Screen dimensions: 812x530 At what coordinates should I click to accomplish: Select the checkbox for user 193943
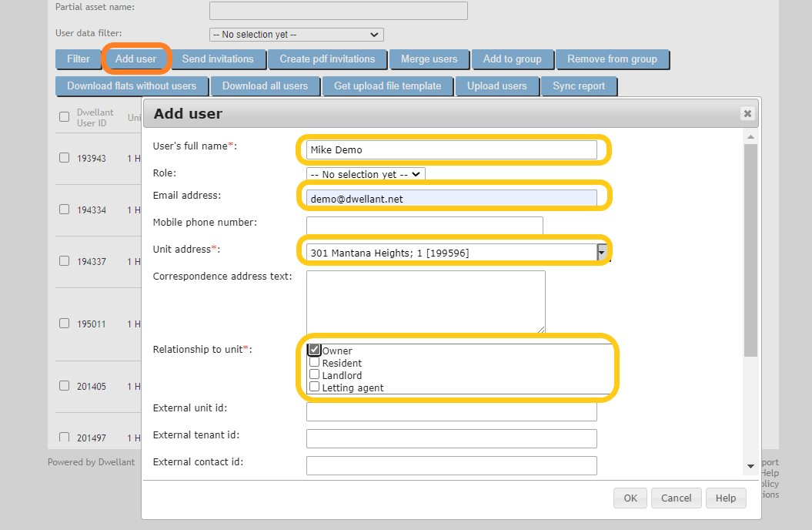64,158
